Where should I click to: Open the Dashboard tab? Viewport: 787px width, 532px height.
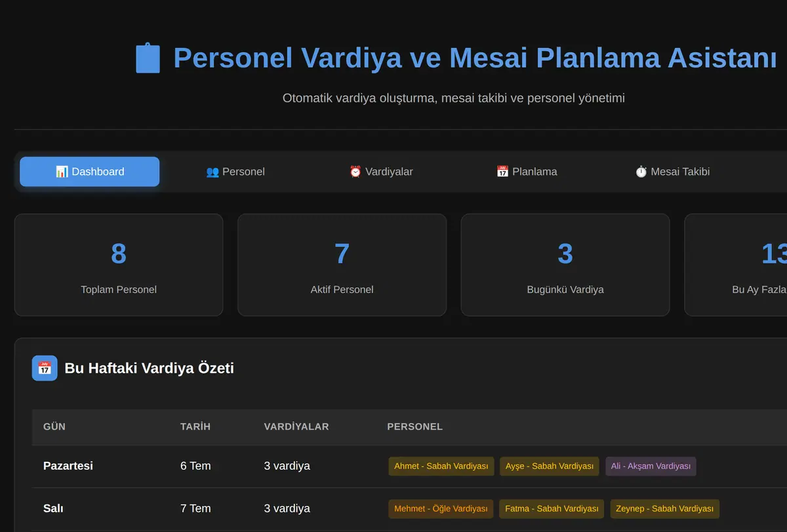coord(90,172)
